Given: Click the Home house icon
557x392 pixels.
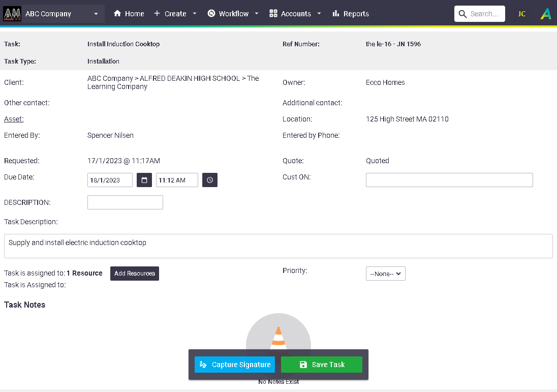Looking at the screenshot, I should click(117, 14).
